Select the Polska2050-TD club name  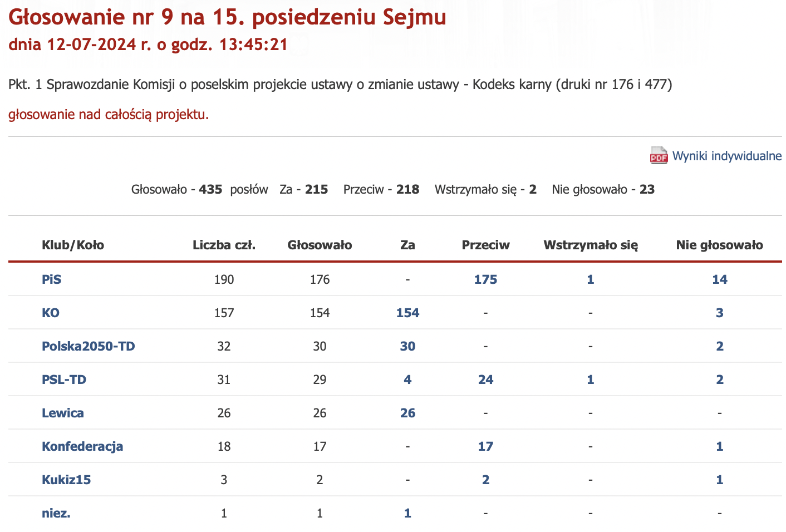[89, 346]
